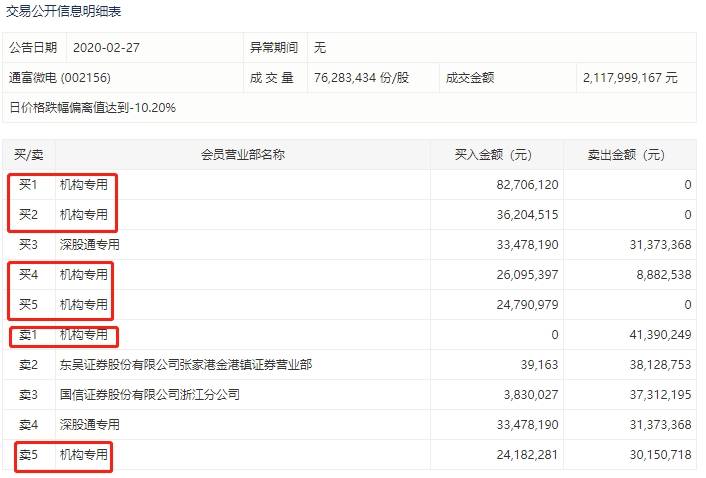Viewport: 706px width, 478px height.
Task: Click sell amount 8,882,538
Action: 664,275
